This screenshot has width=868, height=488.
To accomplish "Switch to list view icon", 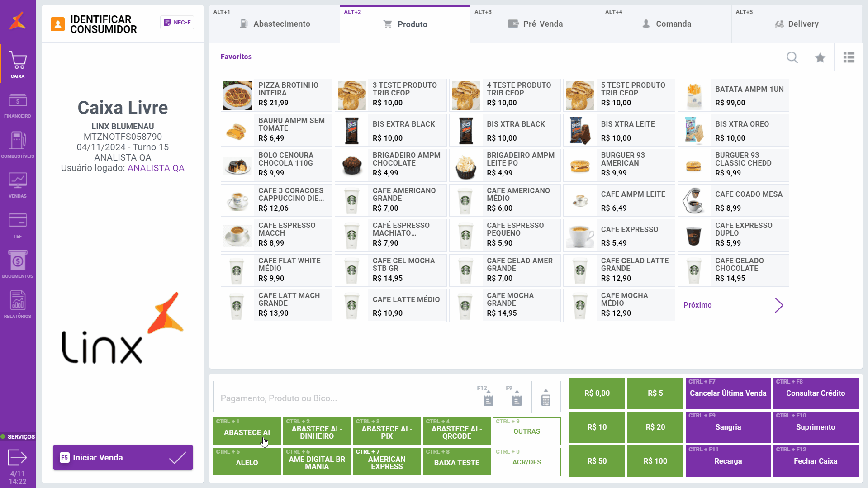I will point(849,57).
